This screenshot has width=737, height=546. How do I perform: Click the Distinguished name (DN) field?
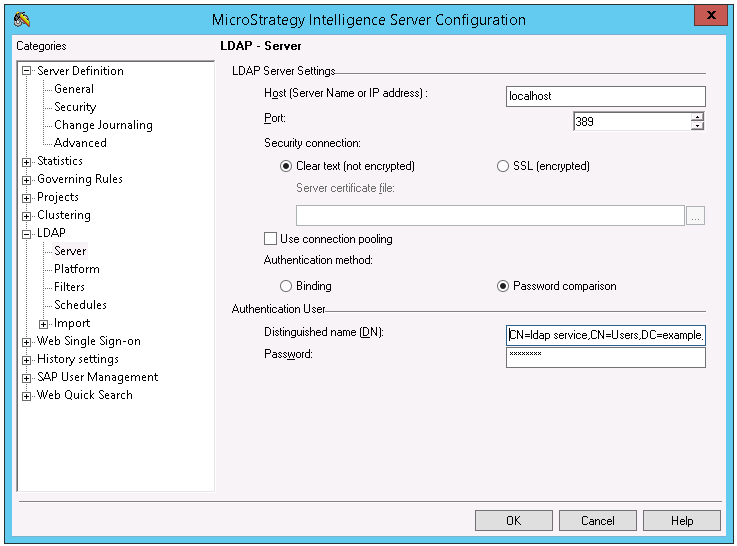(x=605, y=335)
